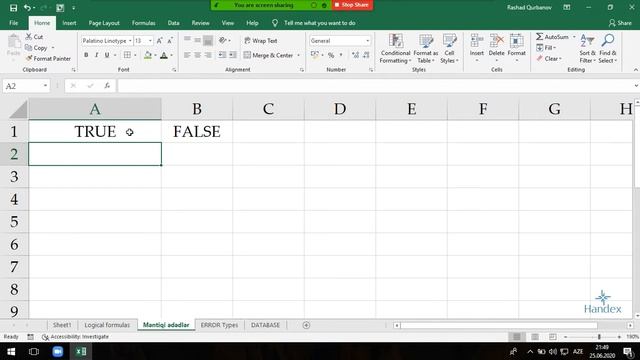This screenshot has height=360, width=640.
Task: Expand the borders dropdown arrow
Action: click(135, 55)
